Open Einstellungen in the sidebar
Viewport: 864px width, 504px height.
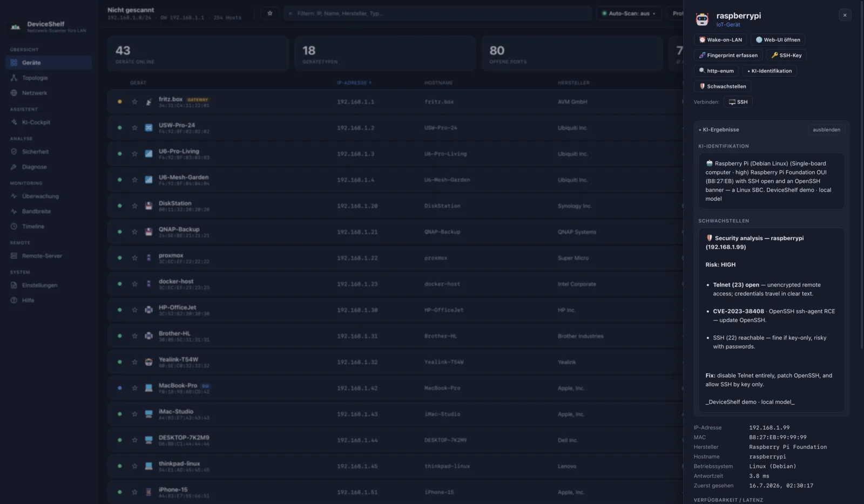[49, 285]
